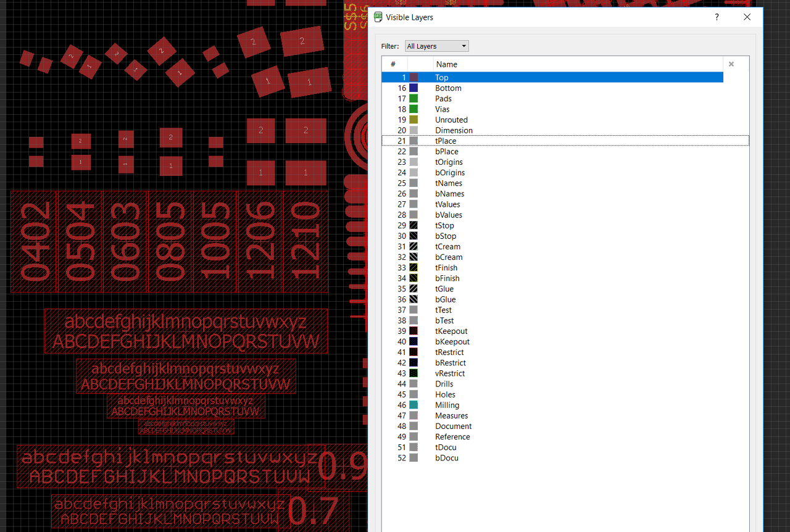Select the bRestrict layer name
Screen dimensions: 790x532
451,363
